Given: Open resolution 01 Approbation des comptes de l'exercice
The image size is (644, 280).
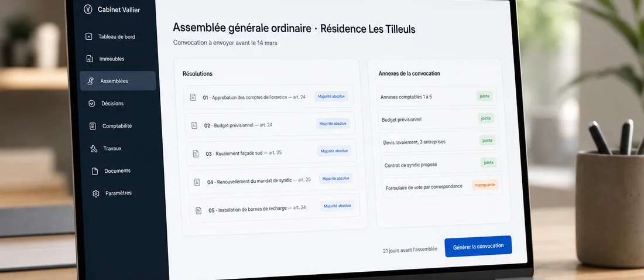Looking at the screenshot, I should [269, 97].
